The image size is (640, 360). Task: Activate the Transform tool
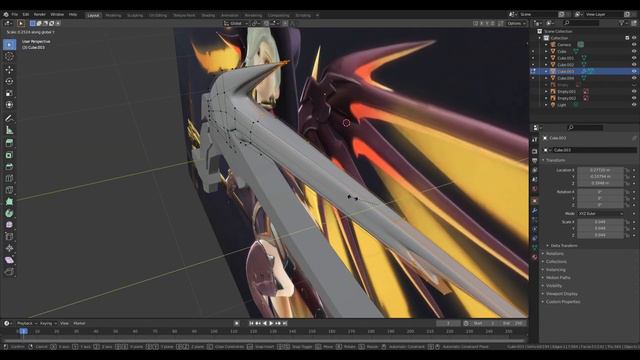point(9,105)
